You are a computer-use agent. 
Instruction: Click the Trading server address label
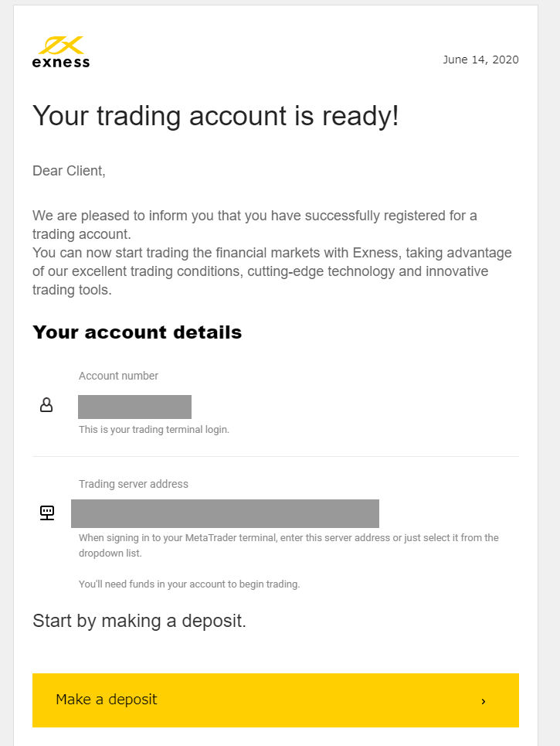pyautogui.click(x=134, y=484)
